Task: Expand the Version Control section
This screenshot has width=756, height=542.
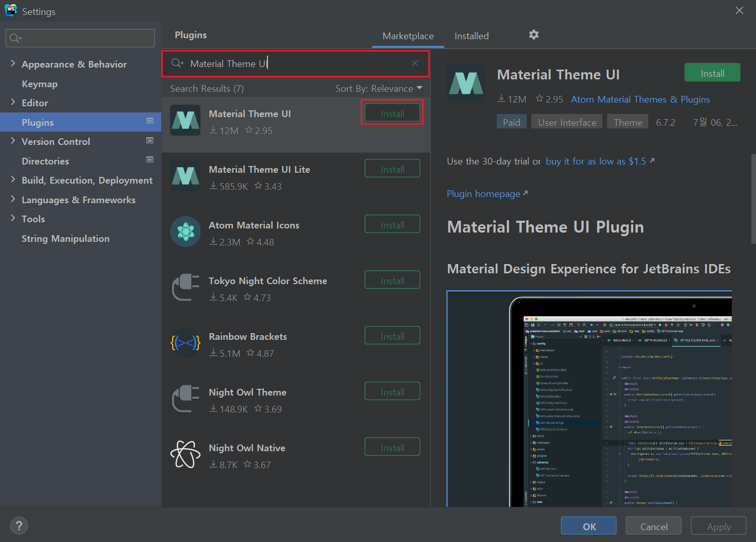Action: point(13,140)
